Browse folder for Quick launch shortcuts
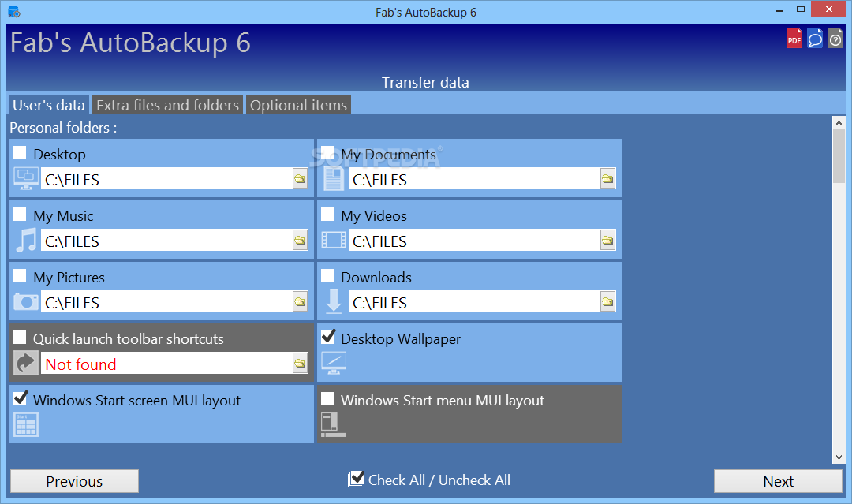The height and width of the screenshot is (504, 852). 300,363
